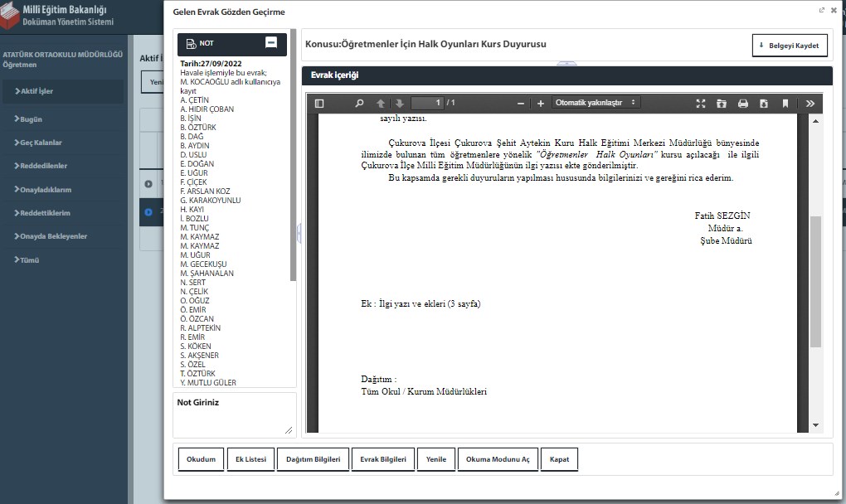
Task: Click the PDF document vertical scrollbar thumb
Action: pyautogui.click(x=815, y=282)
